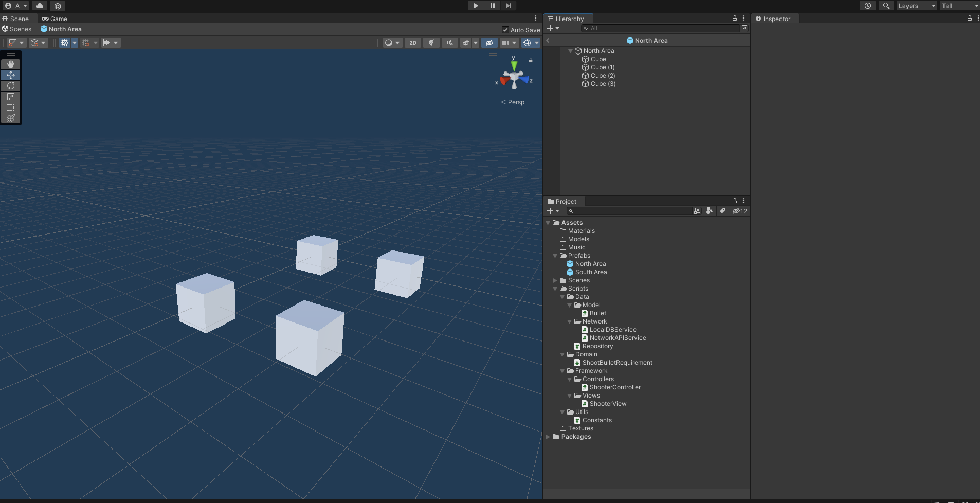
Task: Select the Rotate tool
Action: click(x=11, y=86)
